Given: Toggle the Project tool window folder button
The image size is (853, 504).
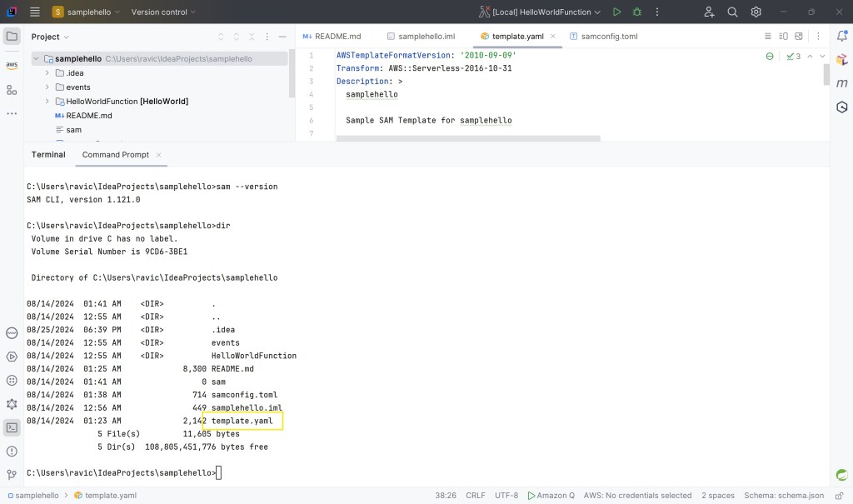Looking at the screenshot, I should click(x=12, y=36).
